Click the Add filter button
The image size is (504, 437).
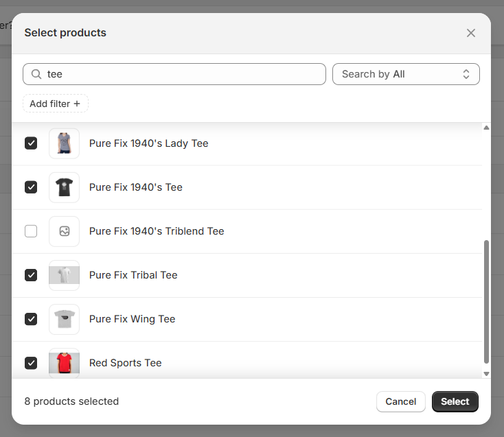55,104
